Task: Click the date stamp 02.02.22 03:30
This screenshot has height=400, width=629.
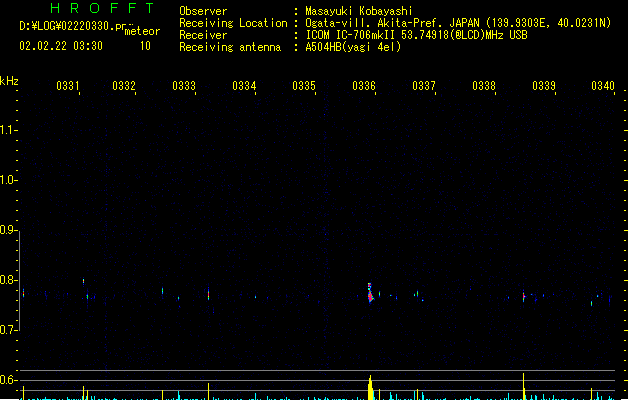Action: (x=61, y=46)
